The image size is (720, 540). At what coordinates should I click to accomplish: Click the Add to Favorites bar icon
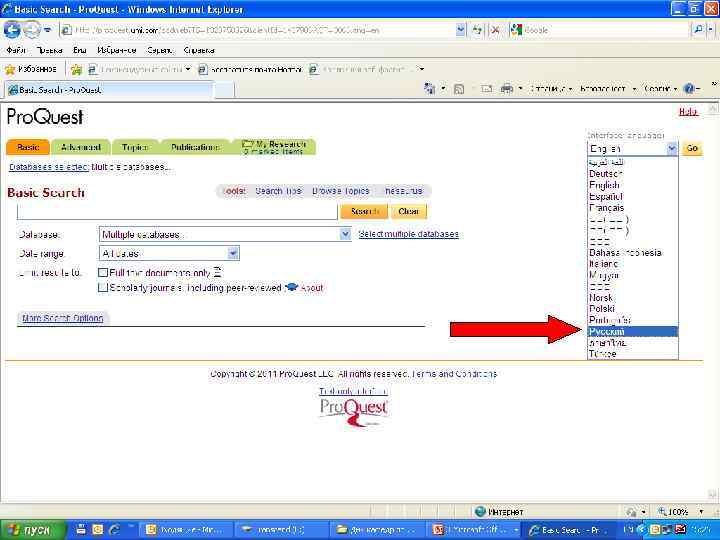pos(76,69)
